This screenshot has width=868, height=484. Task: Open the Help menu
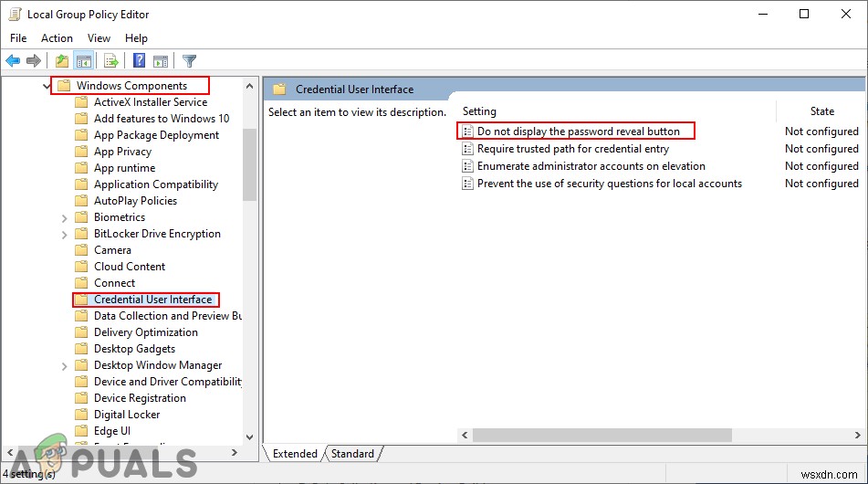(x=136, y=38)
